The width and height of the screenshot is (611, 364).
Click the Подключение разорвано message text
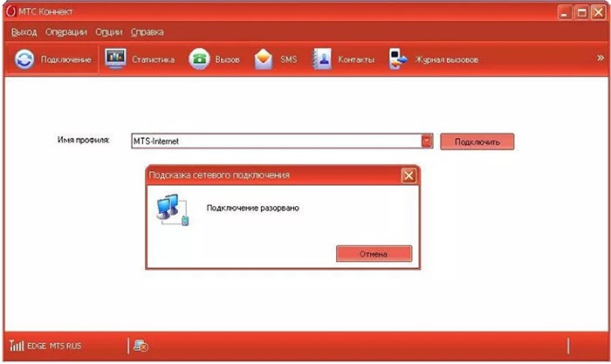(253, 208)
